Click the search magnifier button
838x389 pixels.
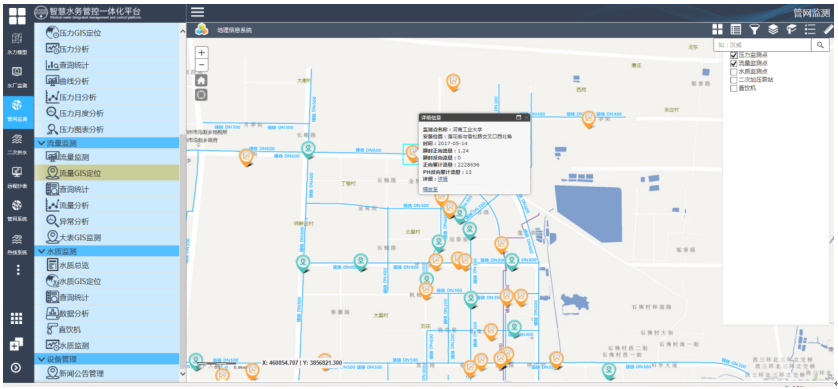pyautogui.click(x=820, y=45)
